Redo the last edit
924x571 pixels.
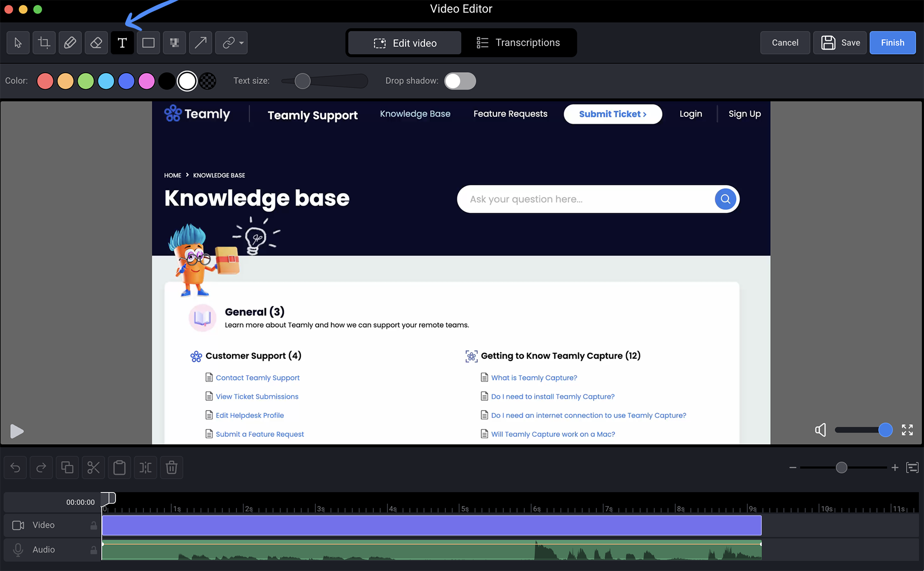(x=41, y=468)
